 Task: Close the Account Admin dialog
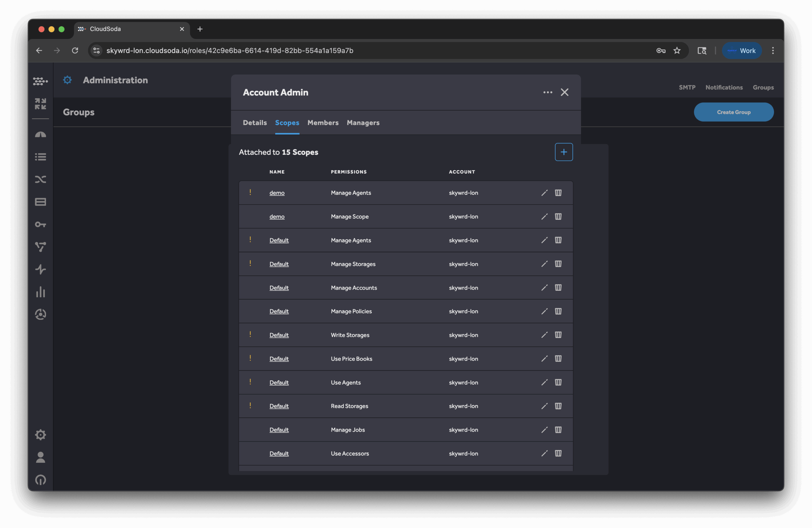click(x=565, y=92)
